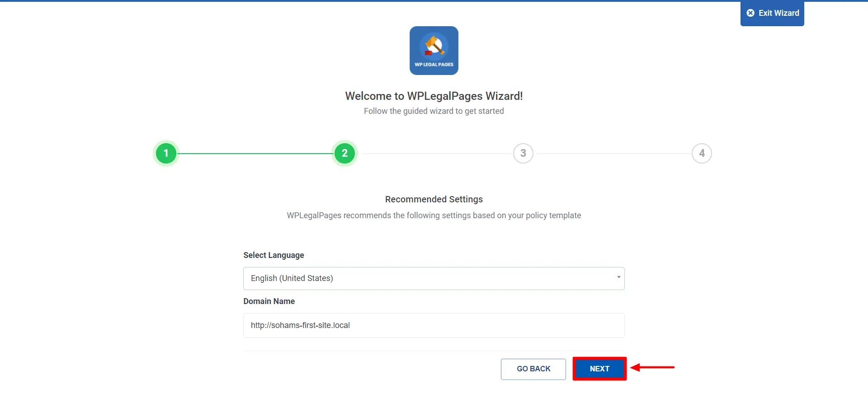
Task: Click the language dropdown caret arrow
Action: click(x=618, y=277)
